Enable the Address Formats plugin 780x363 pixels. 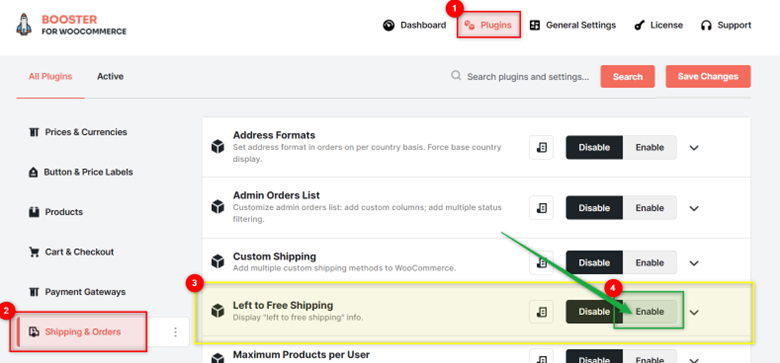point(650,147)
